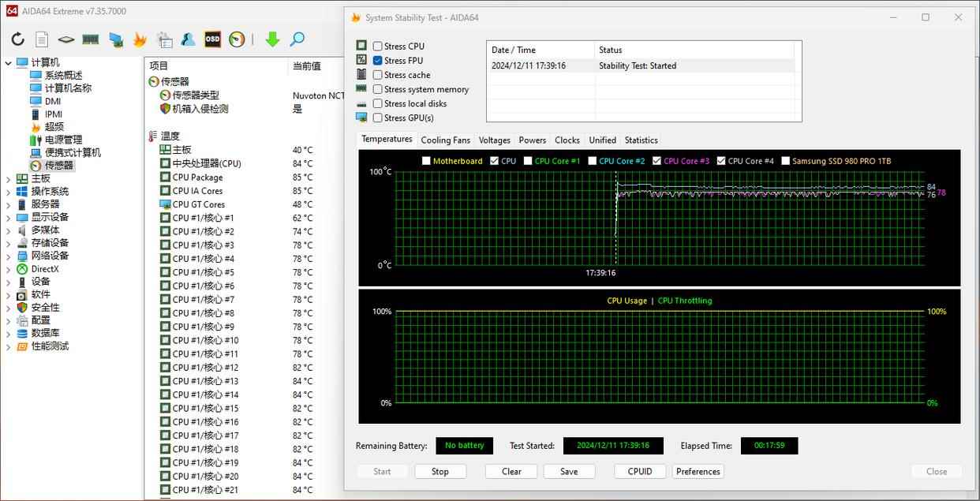The height and width of the screenshot is (501, 980).
Task: Enable the Stress CPU checkbox
Action: tap(378, 47)
